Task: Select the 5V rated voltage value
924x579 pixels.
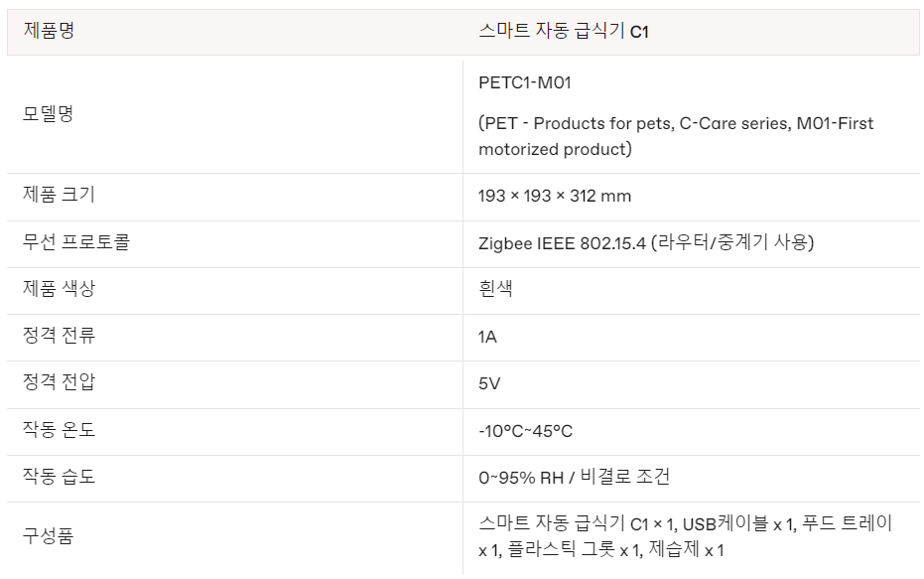Action: (x=488, y=383)
